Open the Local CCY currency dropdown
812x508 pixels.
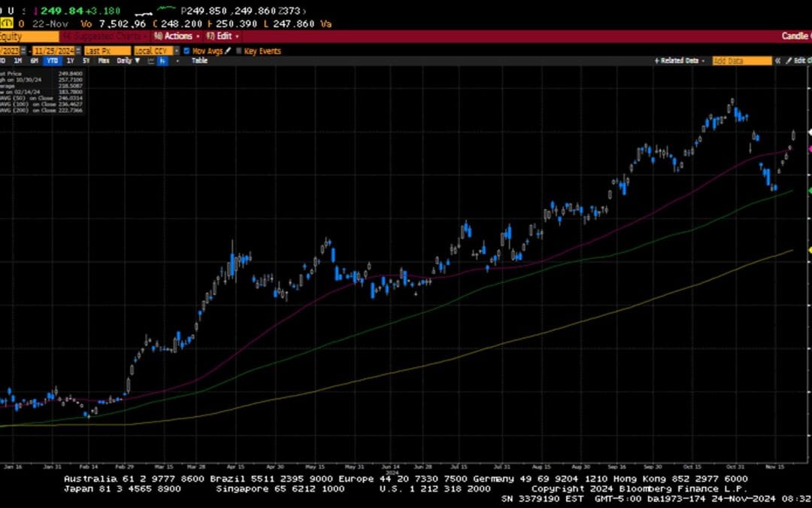coord(178,50)
